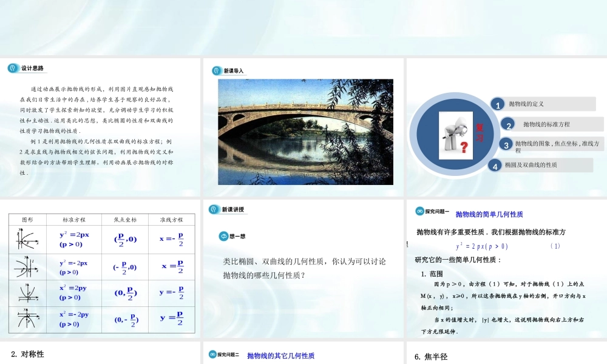Click the 1. 范围 heading
The height and width of the screenshot is (364, 607).
click(x=432, y=274)
